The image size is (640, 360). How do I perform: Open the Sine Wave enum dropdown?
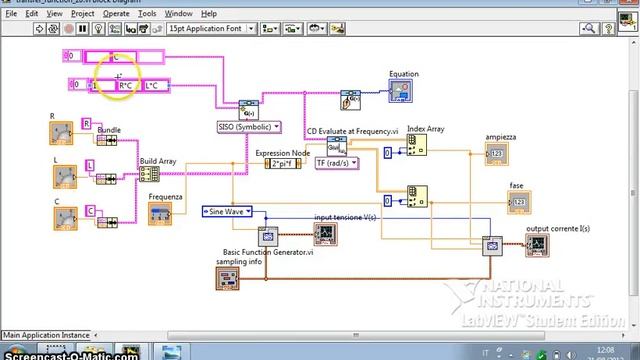point(227,211)
